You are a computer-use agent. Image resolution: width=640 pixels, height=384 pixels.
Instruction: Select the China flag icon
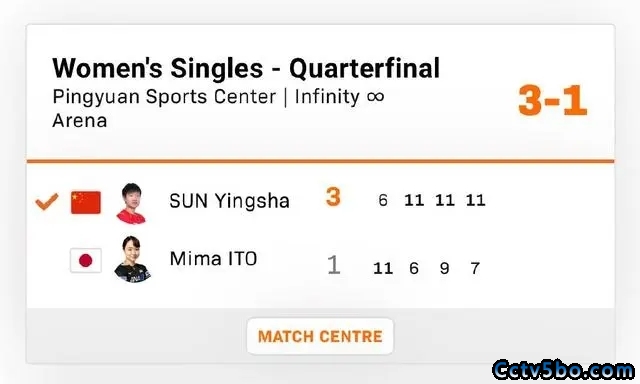86,202
